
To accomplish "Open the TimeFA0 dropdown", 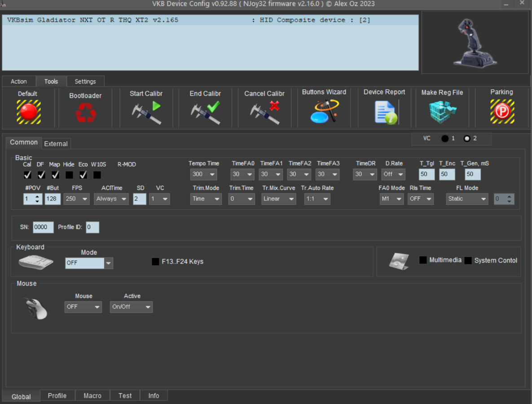I will (242, 174).
